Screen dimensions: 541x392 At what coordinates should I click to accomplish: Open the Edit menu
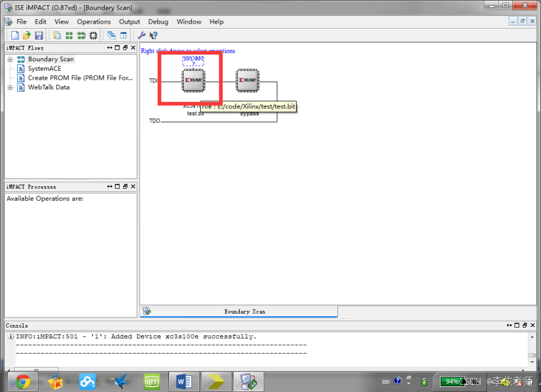[40, 22]
